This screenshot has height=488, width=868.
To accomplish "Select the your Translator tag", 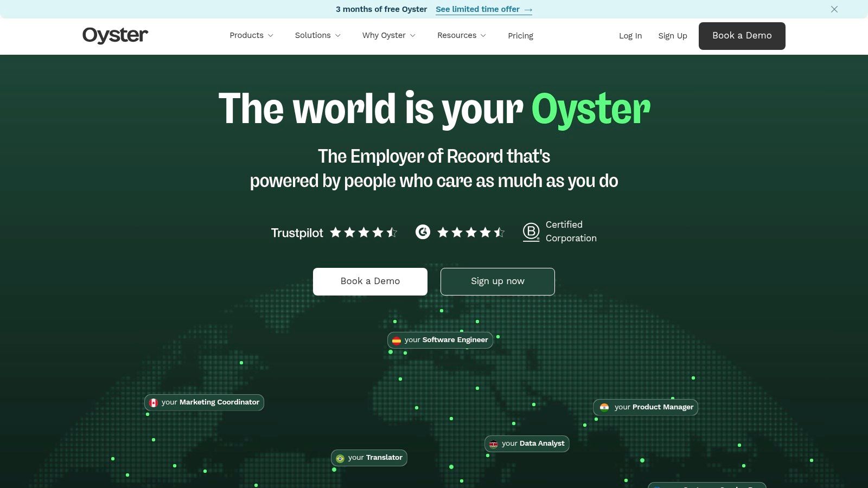I will click(369, 458).
